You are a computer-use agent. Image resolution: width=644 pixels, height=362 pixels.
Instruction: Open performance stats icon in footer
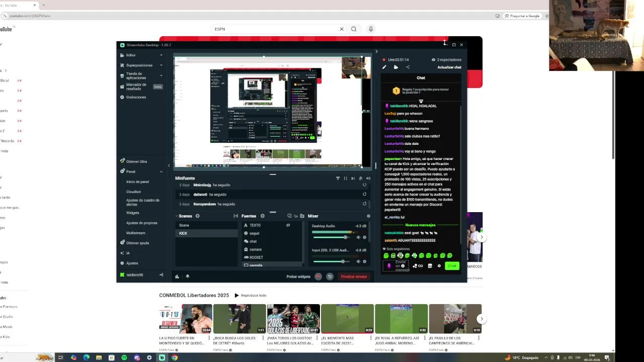coord(177,277)
